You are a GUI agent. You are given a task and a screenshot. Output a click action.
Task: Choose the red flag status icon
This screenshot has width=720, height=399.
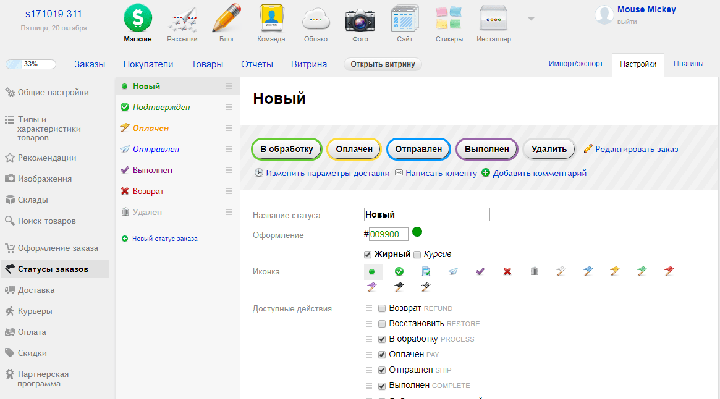pyautogui.click(x=669, y=271)
